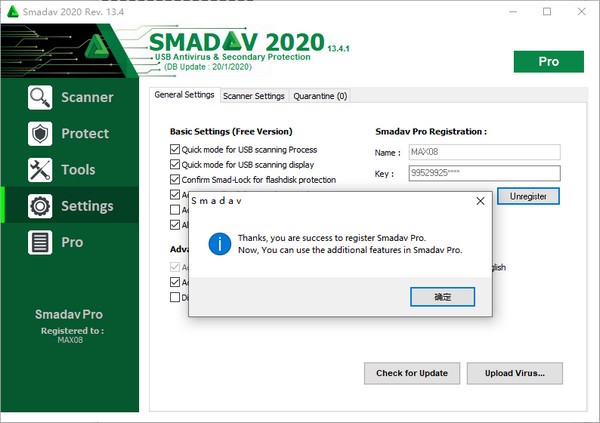
Task: Toggle the fourth Basic Settings checkbox, checked
Action: [175, 194]
